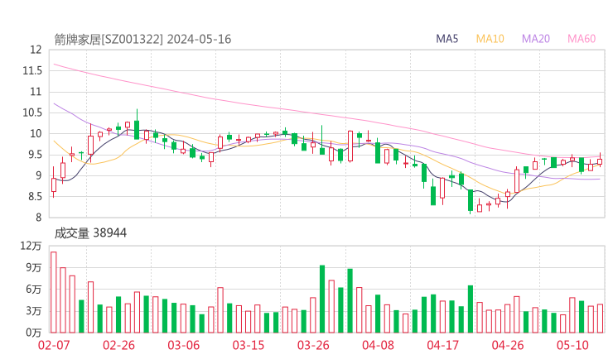This screenshot has height=364, width=613.
Task: Click the 9万 volume axis label
Action: click(34, 267)
